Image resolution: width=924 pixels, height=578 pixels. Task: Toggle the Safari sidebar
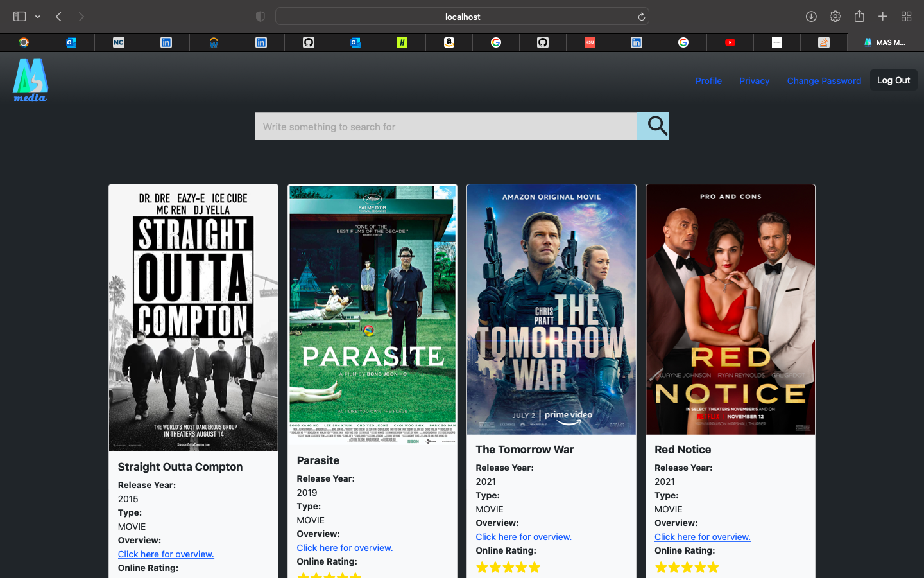pos(20,17)
